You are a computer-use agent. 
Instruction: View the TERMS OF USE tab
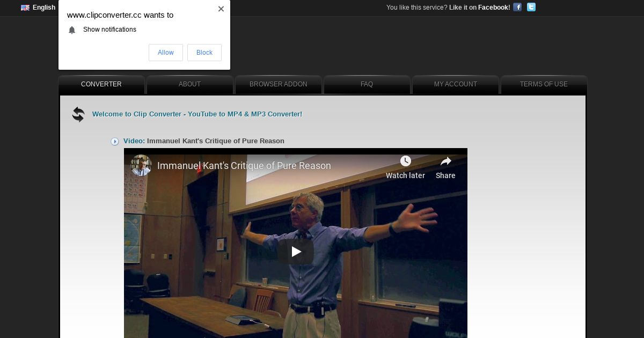point(544,84)
